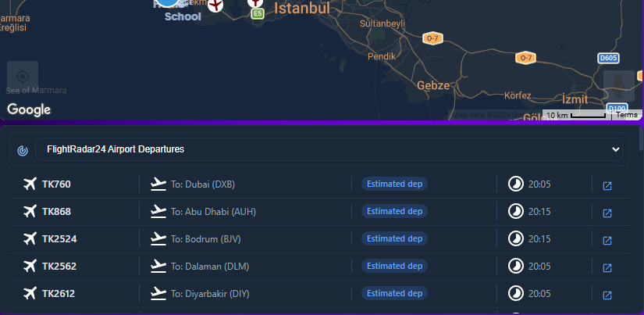
Task: Click the Gebze label on the map
Action: [x=433, y=85]
